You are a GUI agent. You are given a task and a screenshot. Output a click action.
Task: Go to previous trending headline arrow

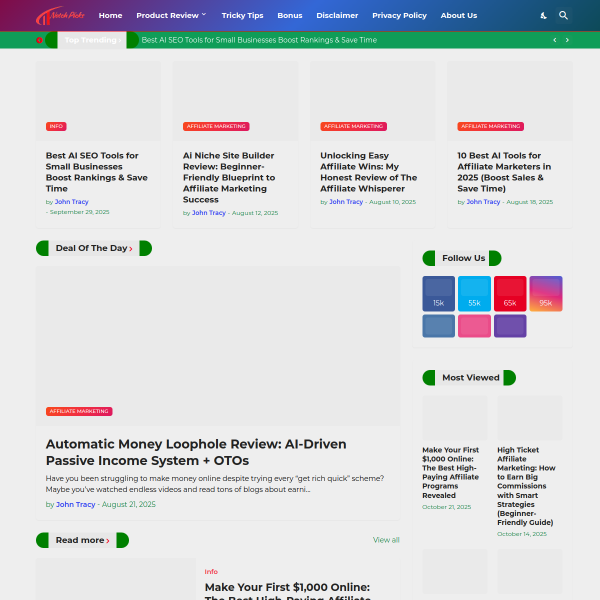point(555,40)
